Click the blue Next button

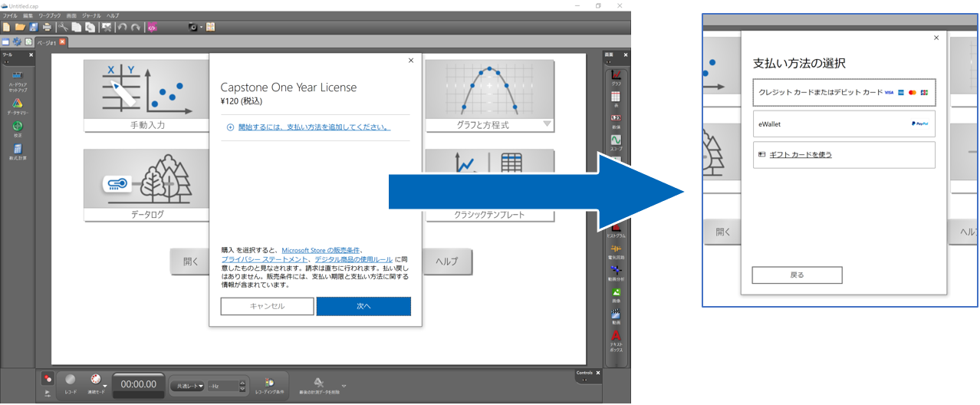363,306
